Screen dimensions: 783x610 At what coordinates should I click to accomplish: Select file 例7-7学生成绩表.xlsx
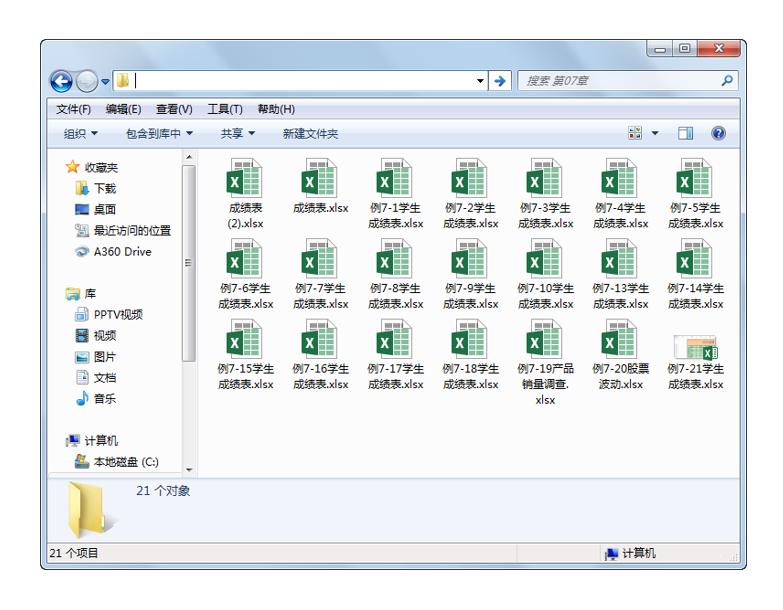pyautogui.click(x=320, y=274)
